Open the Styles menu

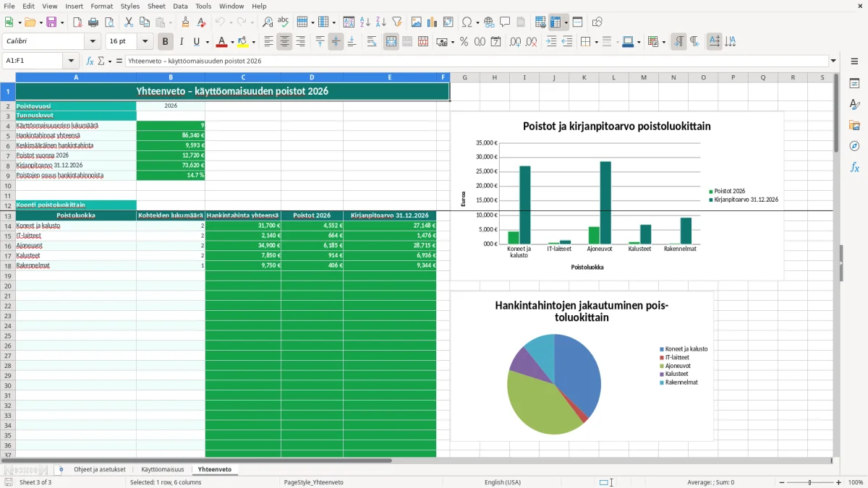click(130, 6)
